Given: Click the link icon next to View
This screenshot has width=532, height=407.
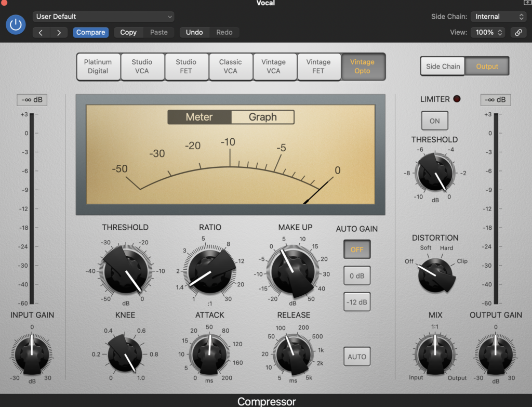Looking at the screenshot, I should (518, 32).
